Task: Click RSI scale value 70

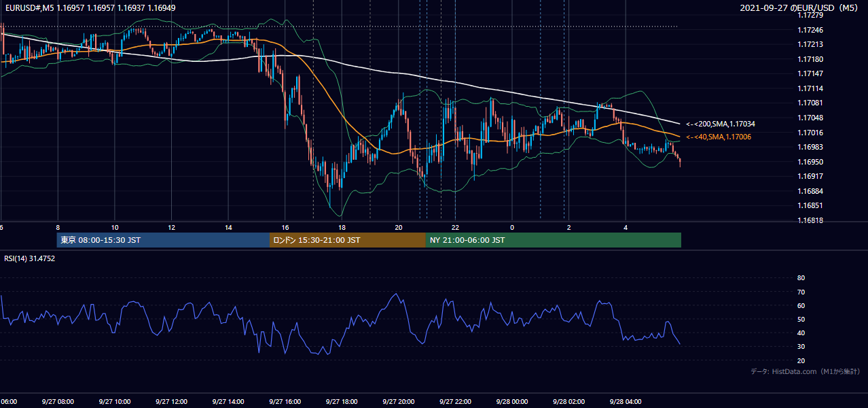Action: [801, 292]
